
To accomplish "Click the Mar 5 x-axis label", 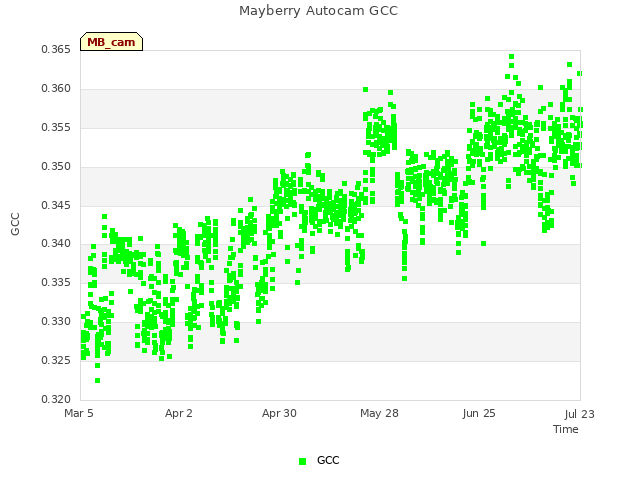I will click(x=79, y=413).
